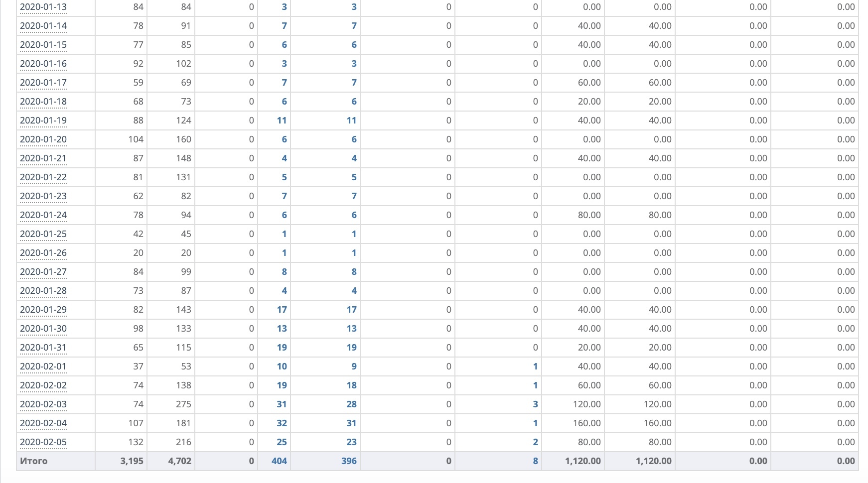Open date entry 2020-01-24
Image resolution: width=868 pixels, height=483 pixels.
(43, 215)
